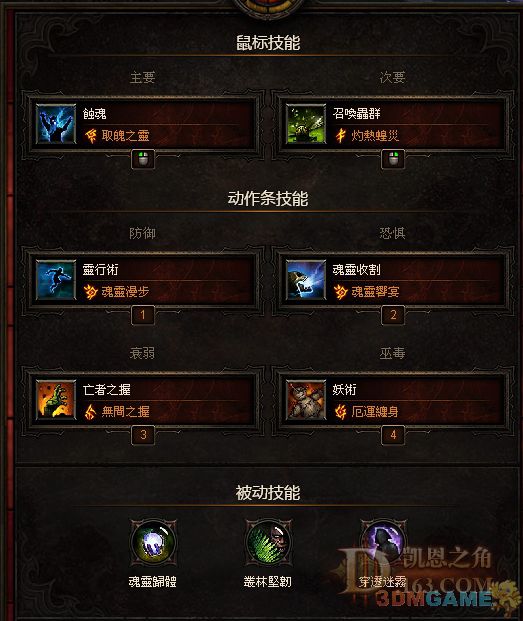
Task: Select the 叢林堅韌 passive skill icon
Action: coord(268,543)
